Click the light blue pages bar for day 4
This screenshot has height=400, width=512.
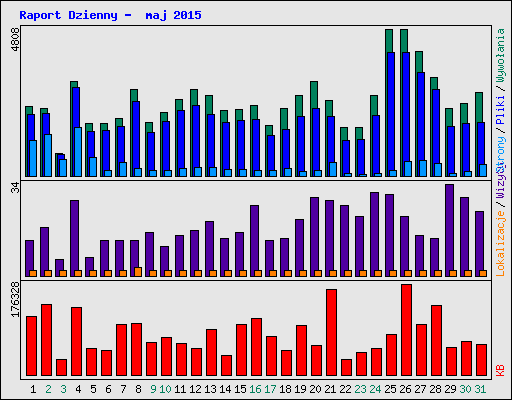78,152
